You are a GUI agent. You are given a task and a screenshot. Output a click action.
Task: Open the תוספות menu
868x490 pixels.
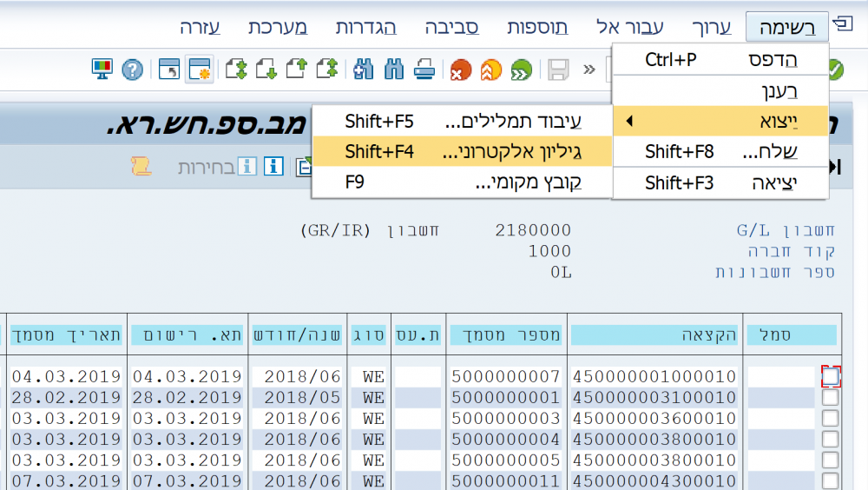click(x=537, y=27)
